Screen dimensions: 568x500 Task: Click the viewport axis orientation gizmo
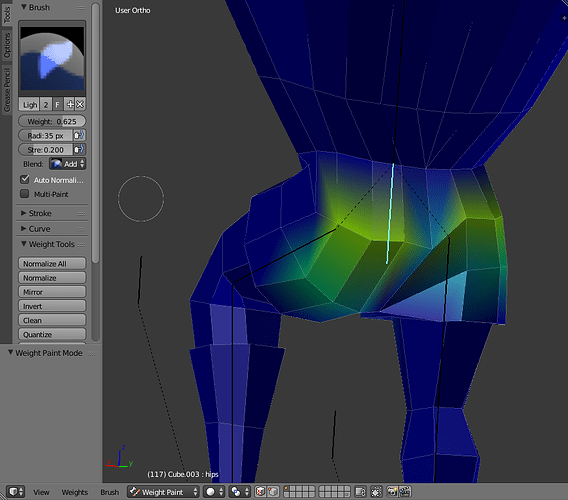tap(120, 457)
